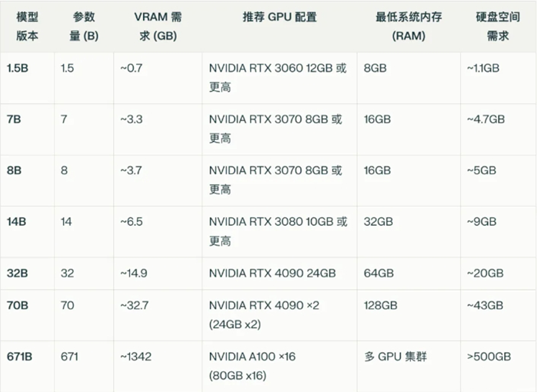
Task: Click the 最低系统内存 (RAM) header
Action: [x=408, y=26]
